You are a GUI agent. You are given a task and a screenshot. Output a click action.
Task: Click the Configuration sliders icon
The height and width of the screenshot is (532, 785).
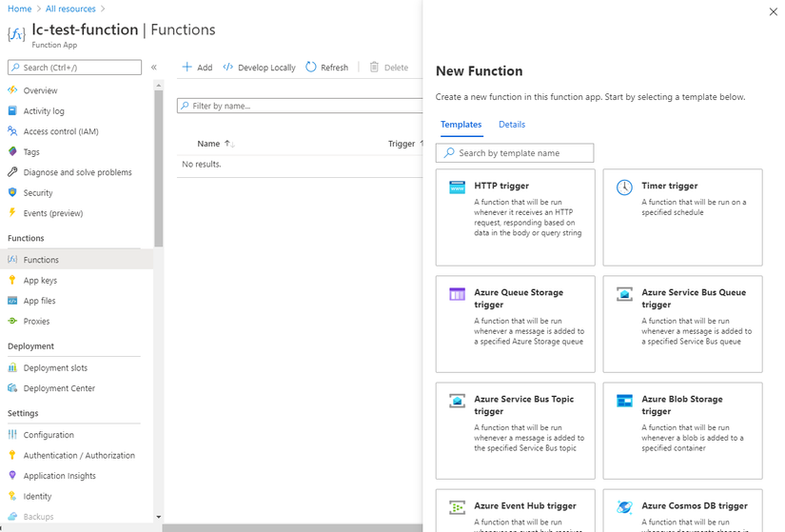(12, 434)
